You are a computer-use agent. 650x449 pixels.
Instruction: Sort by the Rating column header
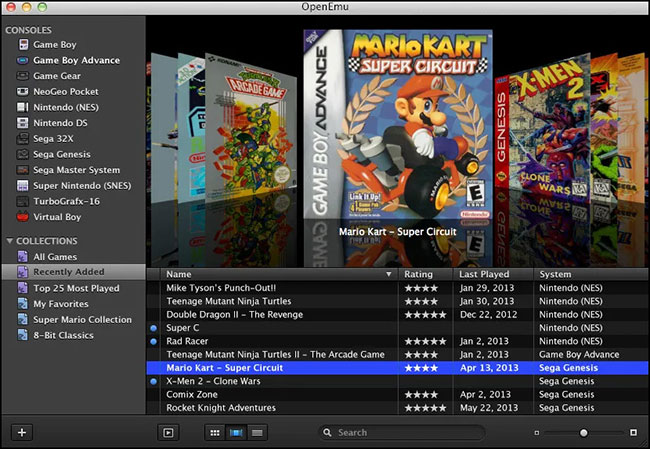(425, 274)
